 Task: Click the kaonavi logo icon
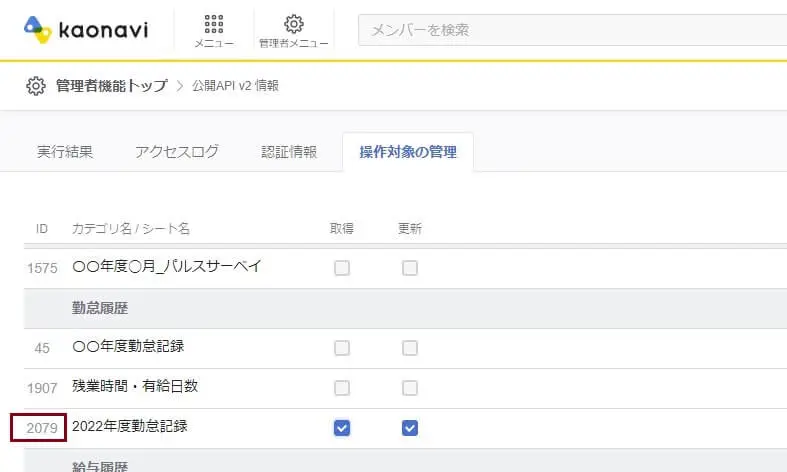pyautogui.click(x=39, y=29)
